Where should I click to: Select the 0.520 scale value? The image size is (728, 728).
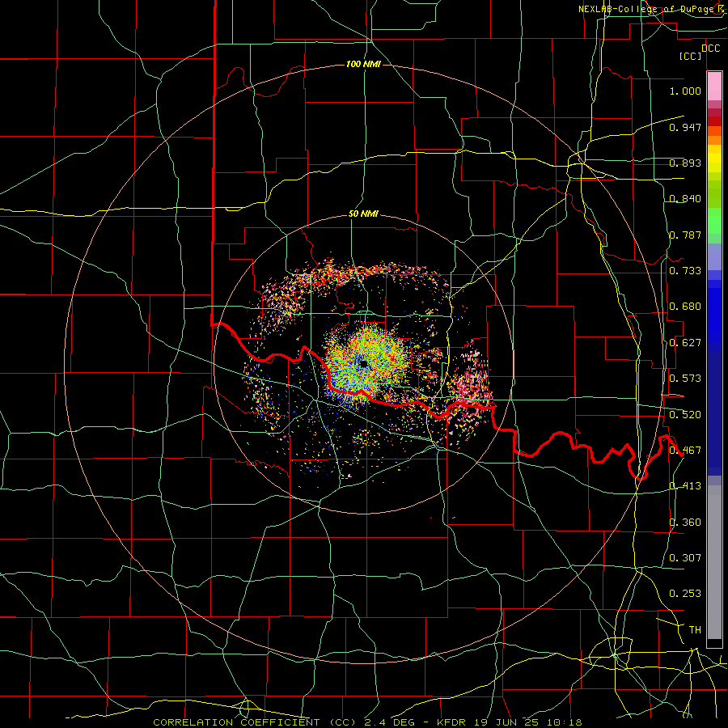click(685, 415)
